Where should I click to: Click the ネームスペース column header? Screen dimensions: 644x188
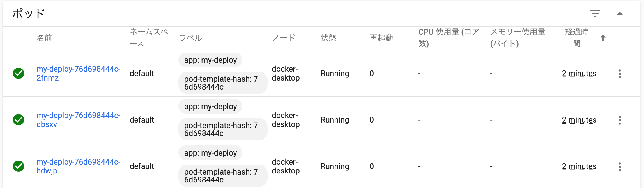tap(149, 38)
